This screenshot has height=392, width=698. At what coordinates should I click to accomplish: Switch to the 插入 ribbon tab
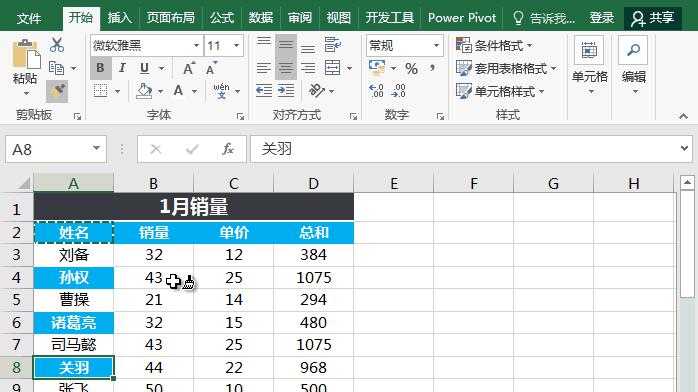coord(119,18)
